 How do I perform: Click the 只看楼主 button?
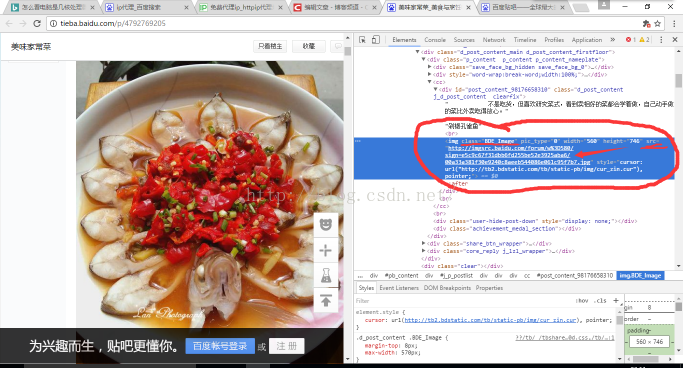point(270,46)
